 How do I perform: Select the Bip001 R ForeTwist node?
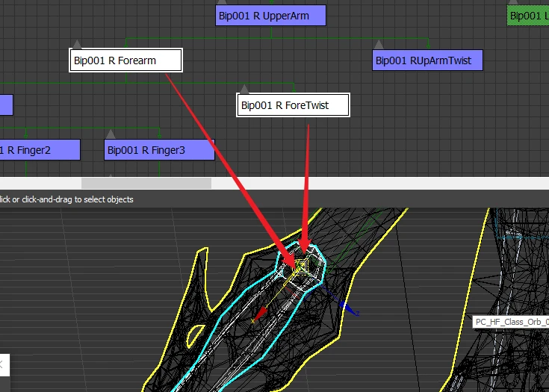[x=293, y=105]
